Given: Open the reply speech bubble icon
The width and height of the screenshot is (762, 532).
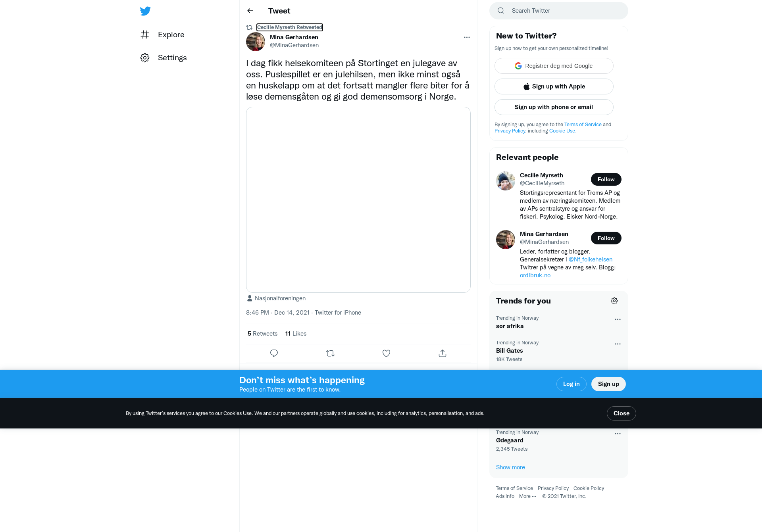Looking at the screenshot, I should [274, 353].
